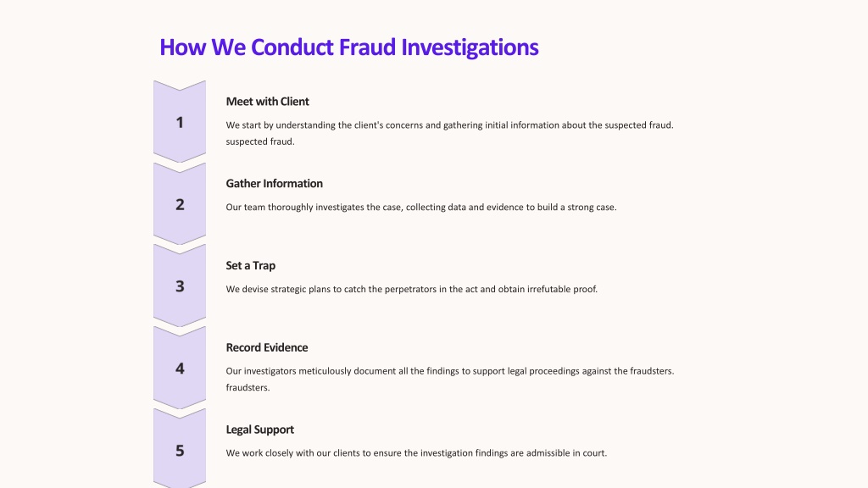Select the step 2 chevron shape
The width and height of the screenshot is (868, 488).
point(180,203)
